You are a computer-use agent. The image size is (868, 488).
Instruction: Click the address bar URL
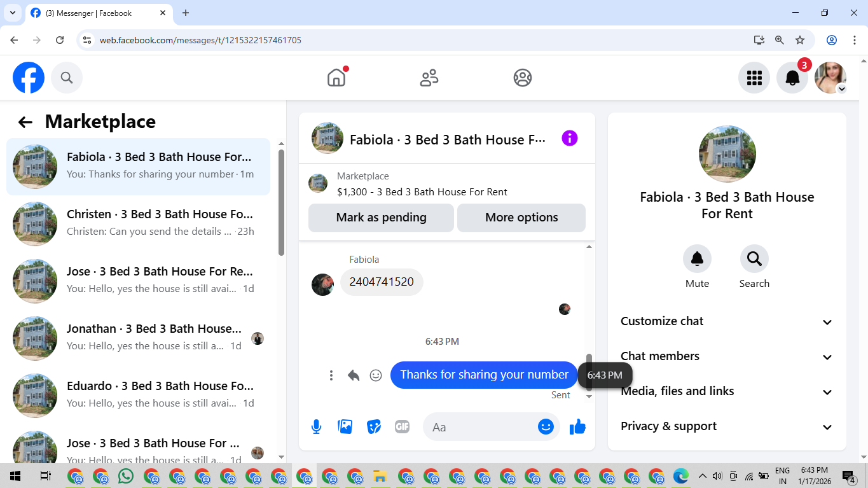(200, 40)
